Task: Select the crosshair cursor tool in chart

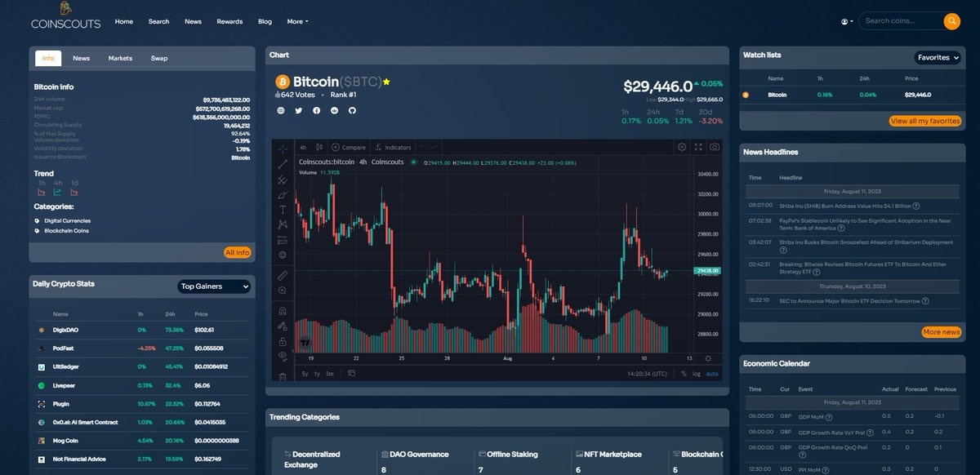Action: tap(283, 149)
